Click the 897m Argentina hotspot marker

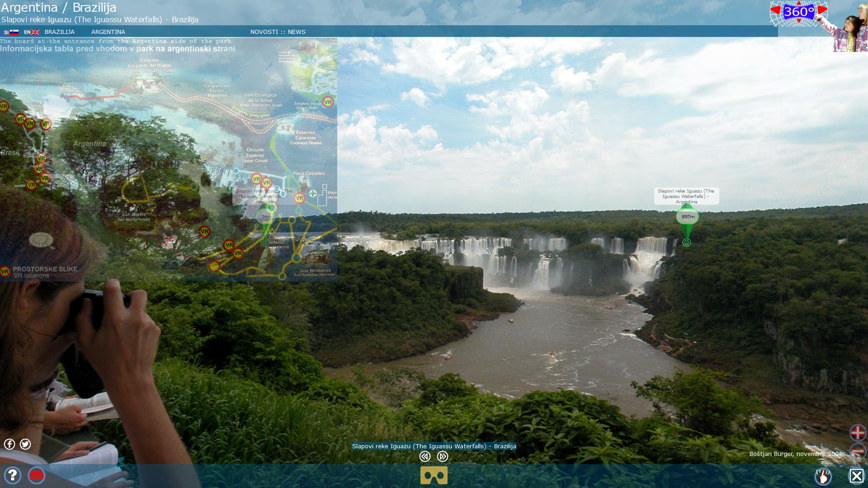[688, 217]
